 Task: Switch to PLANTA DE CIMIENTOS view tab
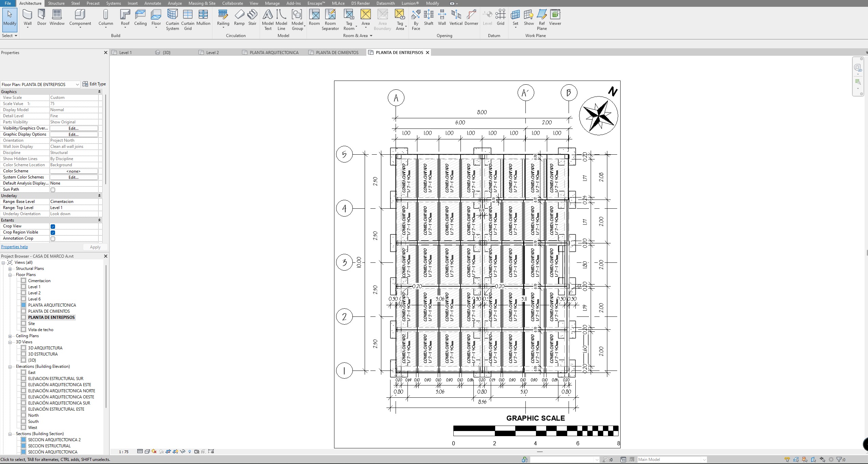(x=337, y=52)
